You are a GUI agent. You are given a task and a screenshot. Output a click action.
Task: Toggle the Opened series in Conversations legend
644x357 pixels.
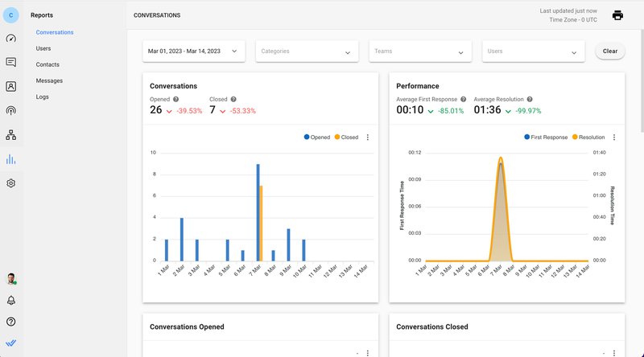pyautogui.click(x=317, y=137)
